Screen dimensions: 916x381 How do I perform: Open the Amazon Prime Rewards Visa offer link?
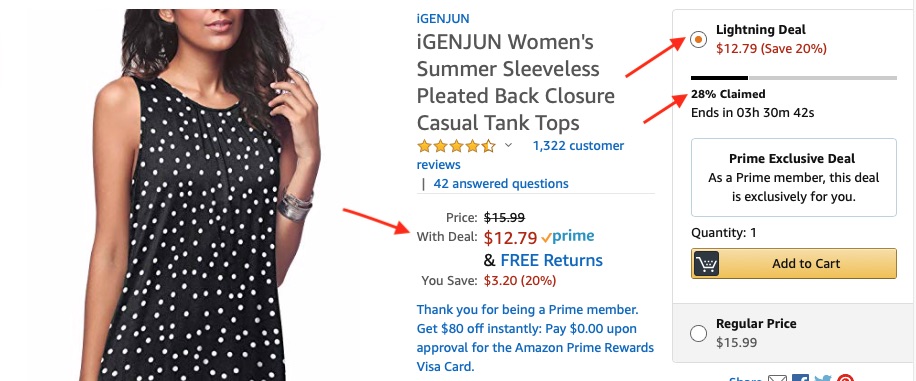[x=535, y=338]
